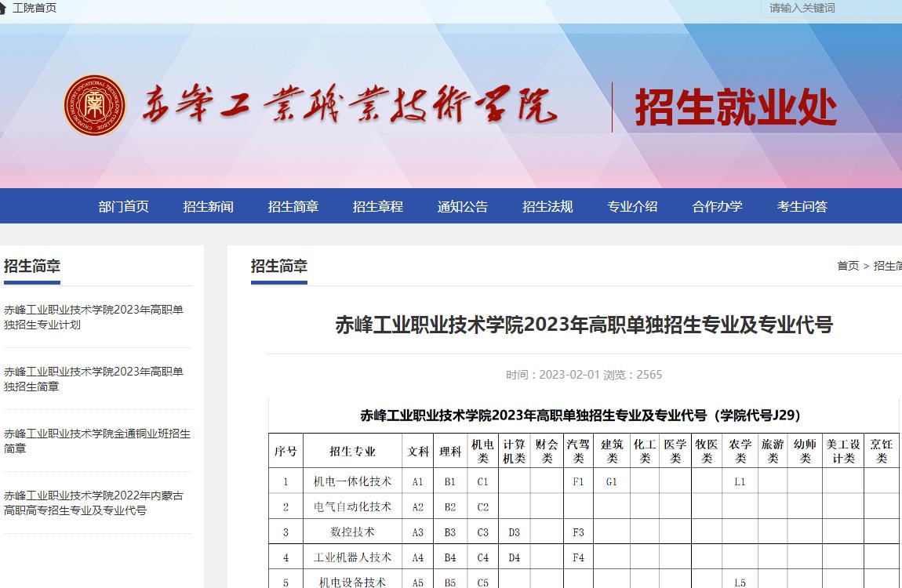This screenshot has width=902, height=588.
Task: Click the 招生专业 column header
Action: coord(353,452)
